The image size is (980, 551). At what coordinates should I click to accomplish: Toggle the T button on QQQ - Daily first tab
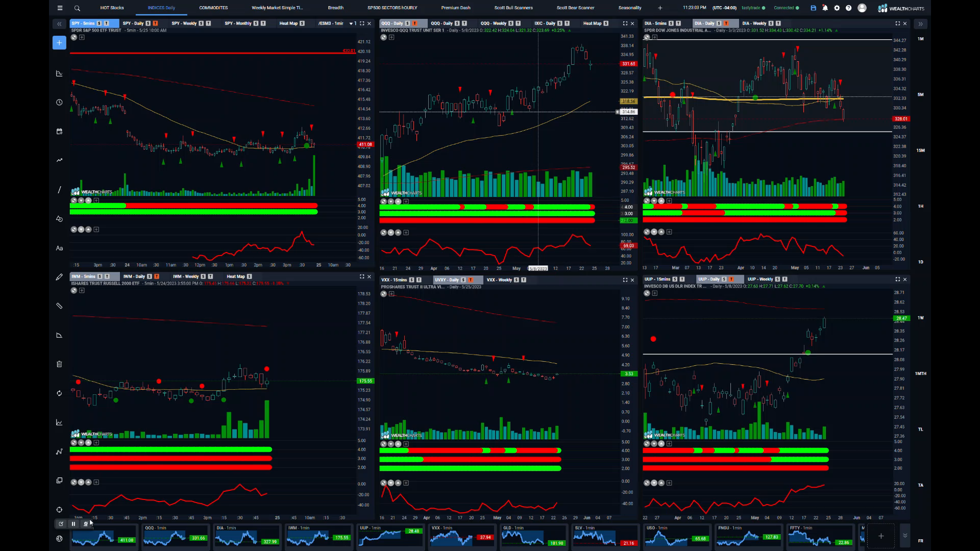click(x=414, y=23)
